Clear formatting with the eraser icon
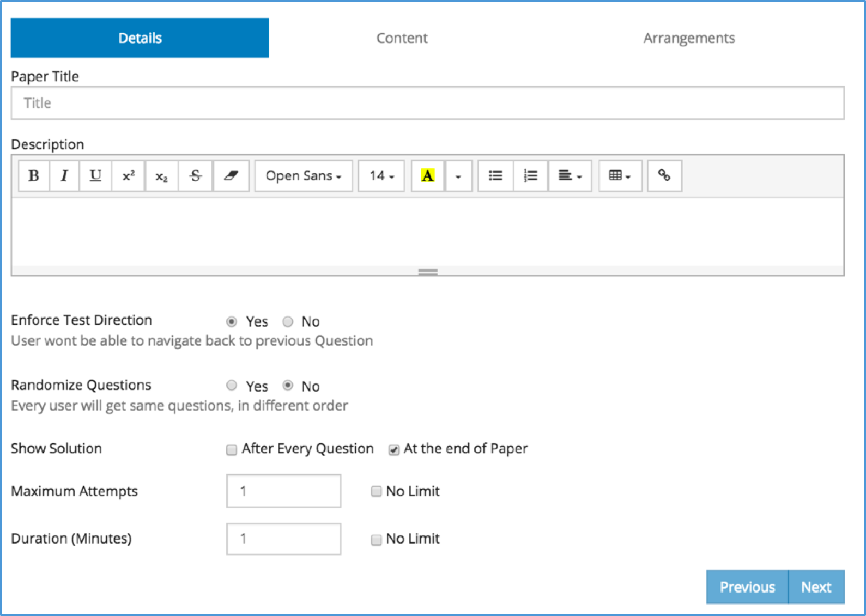866x616 pixels. coord(231,176)
